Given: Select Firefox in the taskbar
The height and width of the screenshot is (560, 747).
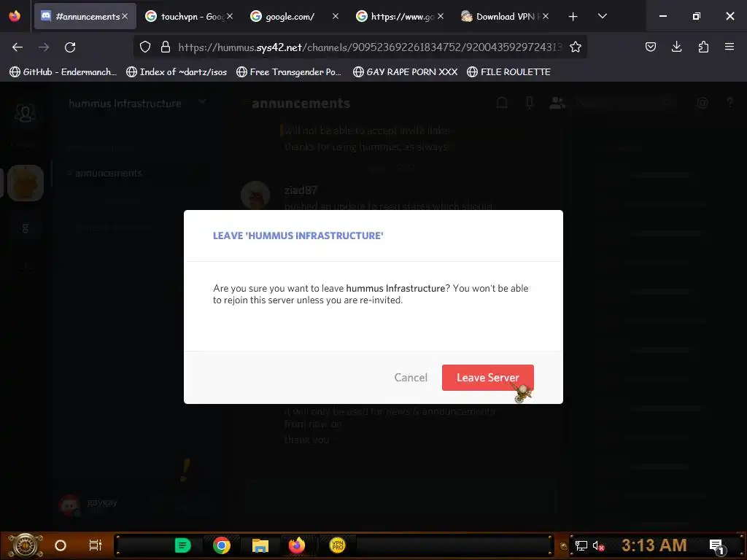Looking at the screenshot, I should click(x=297, y=545).
